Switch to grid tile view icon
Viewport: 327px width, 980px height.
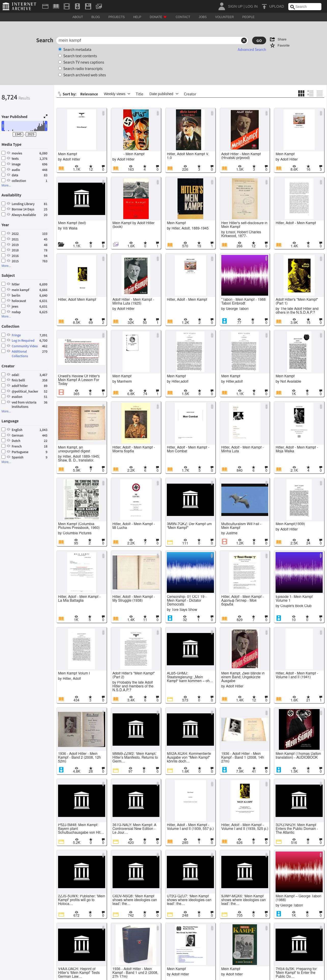pos(301,94)
